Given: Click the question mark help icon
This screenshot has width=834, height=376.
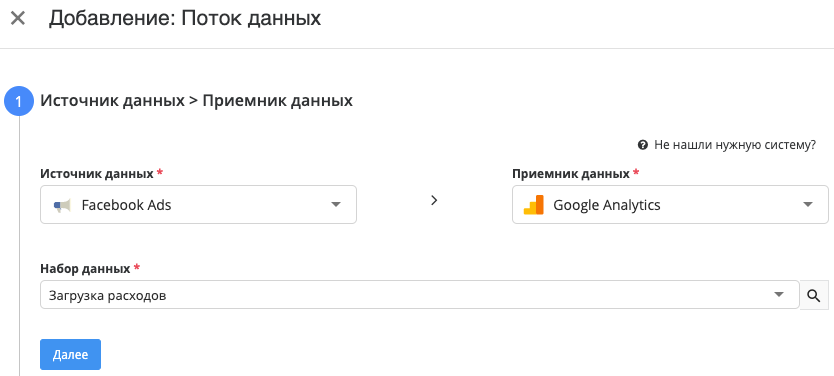Looking at the screenshot, I should click(x=643, y=145).
